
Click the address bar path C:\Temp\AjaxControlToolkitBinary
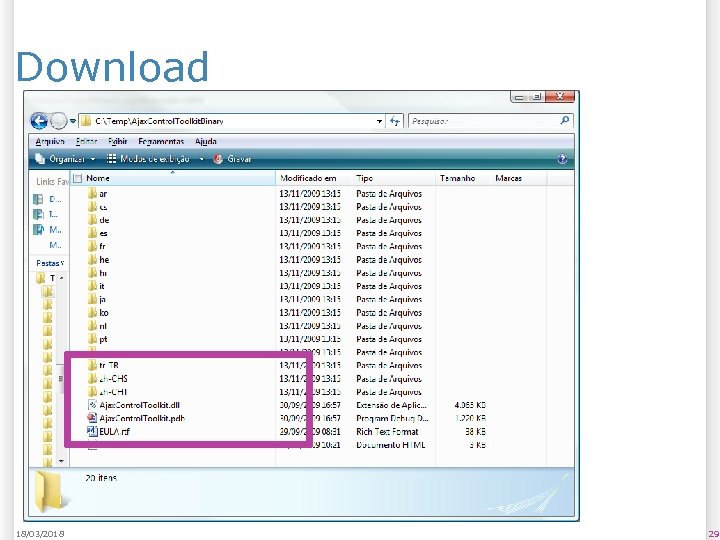159,121
